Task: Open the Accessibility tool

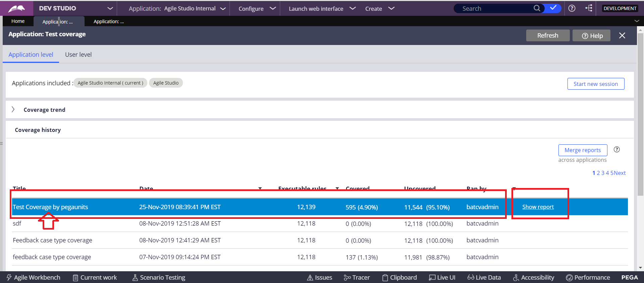Action: click(x=534, y=277)
